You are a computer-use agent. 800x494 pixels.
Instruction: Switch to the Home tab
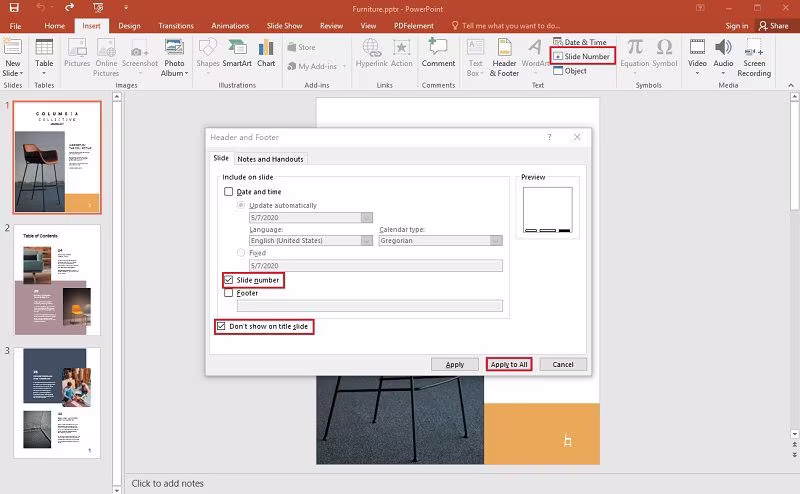[x=54, y=26]
